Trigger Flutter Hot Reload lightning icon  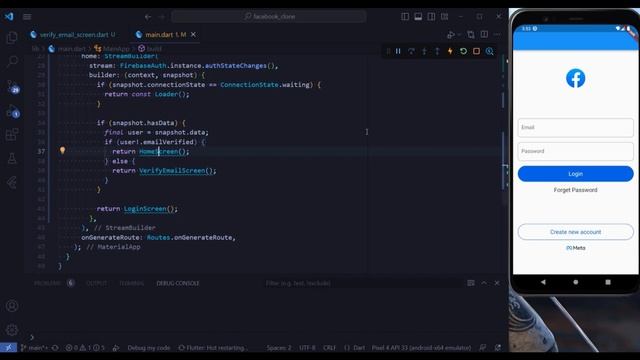450,51
